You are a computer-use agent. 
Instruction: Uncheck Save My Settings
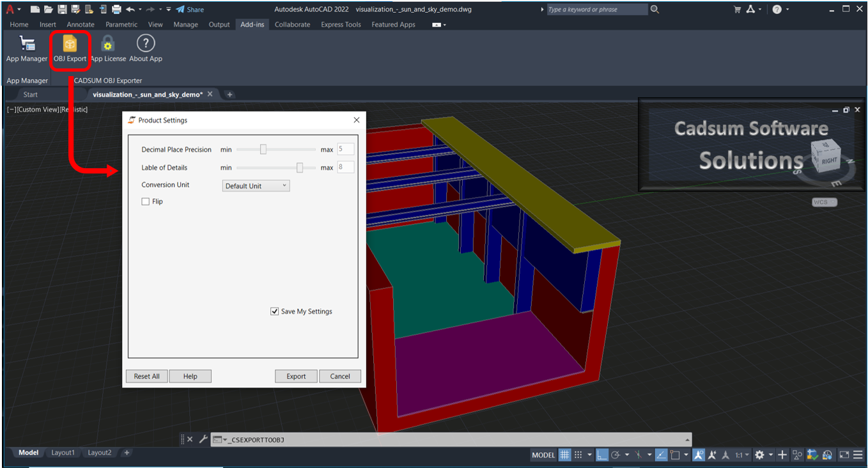275,311
